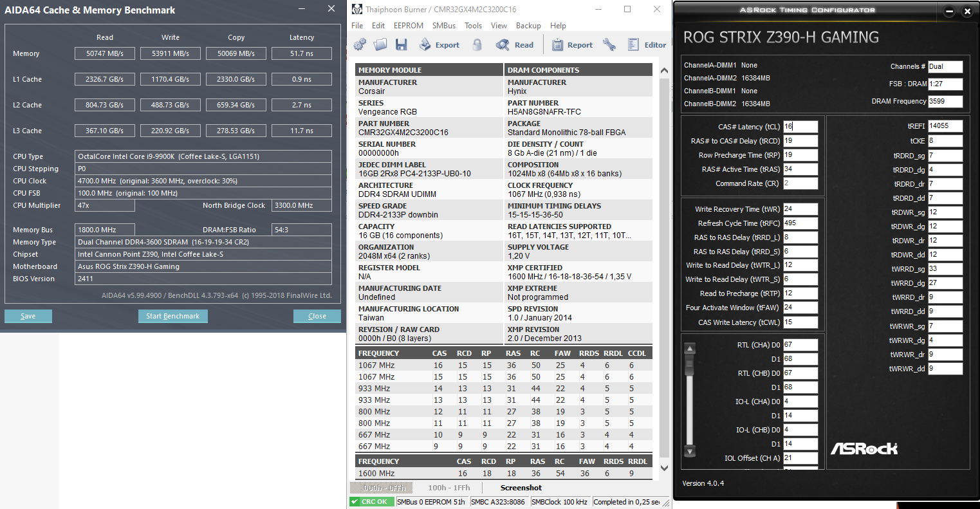
Task: Click the ROG STRIX Z390-H GAMING title
Action: [x=781, y=37]
